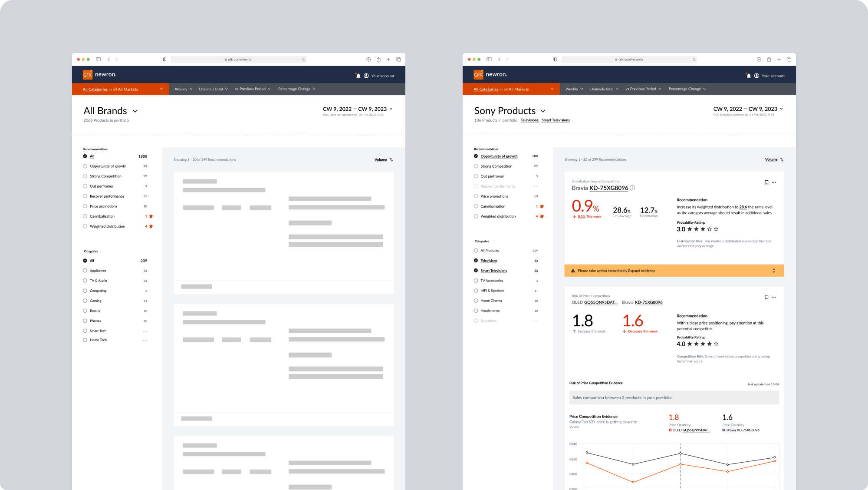Screen dimensions: 868x490
Task: Open more options on Risk of Price Competition card
Action: tap(774, 297)
